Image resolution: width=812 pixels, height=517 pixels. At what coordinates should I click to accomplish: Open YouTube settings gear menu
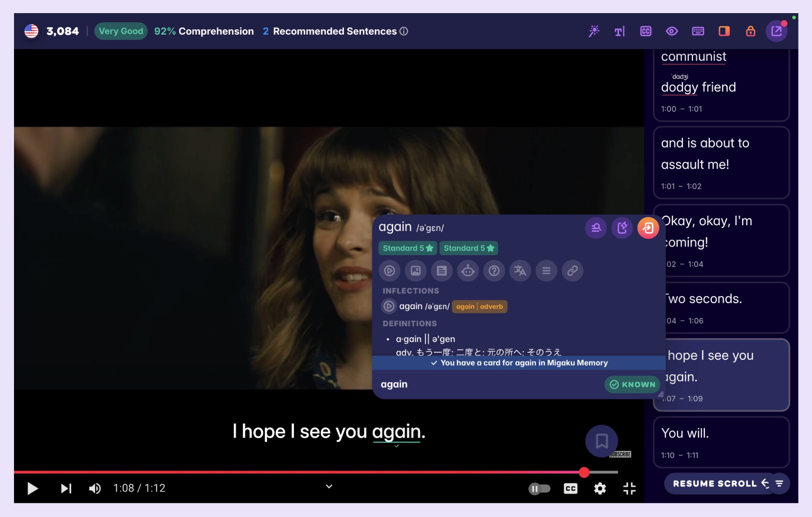600,489
